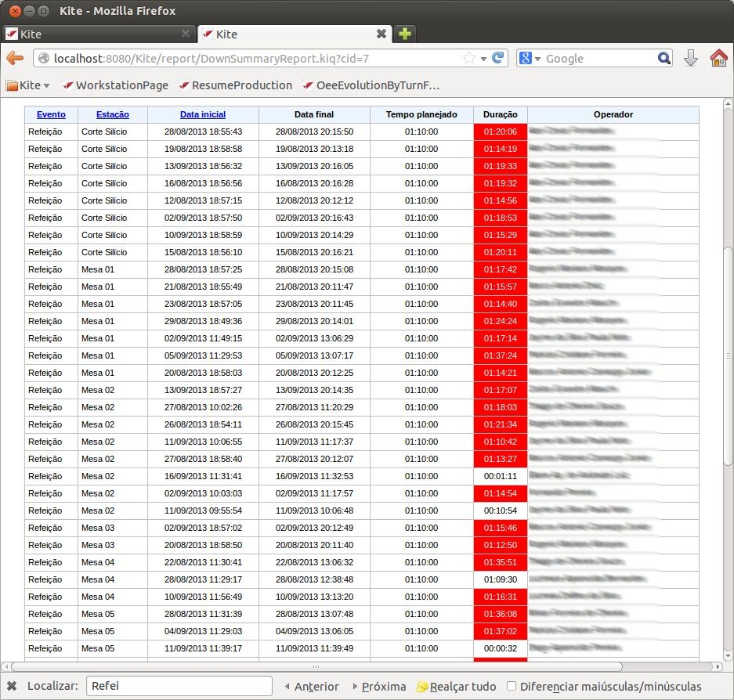Image resolution: width=734 pixels, height=700 pixels.
Task: Click the duration cell 00:01:11
Action: tap(500, 476)
